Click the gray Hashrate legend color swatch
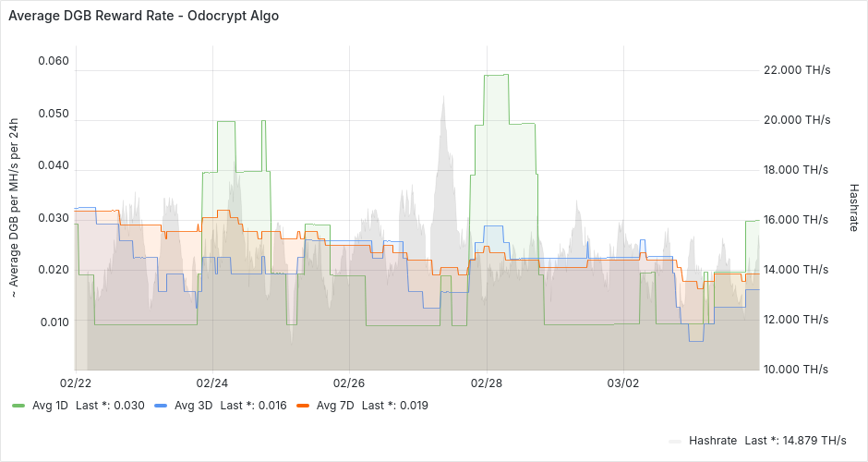The image size is (868, 462). [675, 440]
